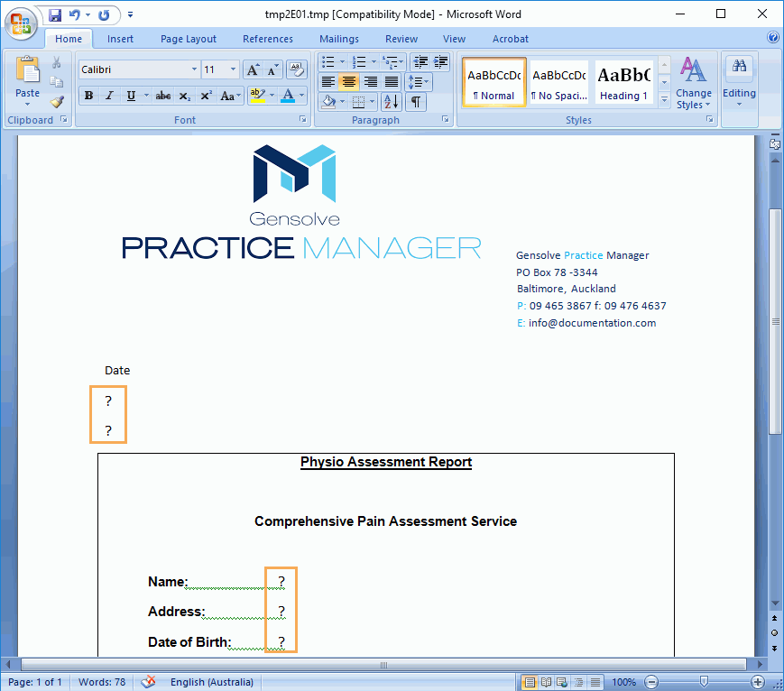Toggle Bold formatting
This screenshot has height=691, width=784.
point(88,96)
